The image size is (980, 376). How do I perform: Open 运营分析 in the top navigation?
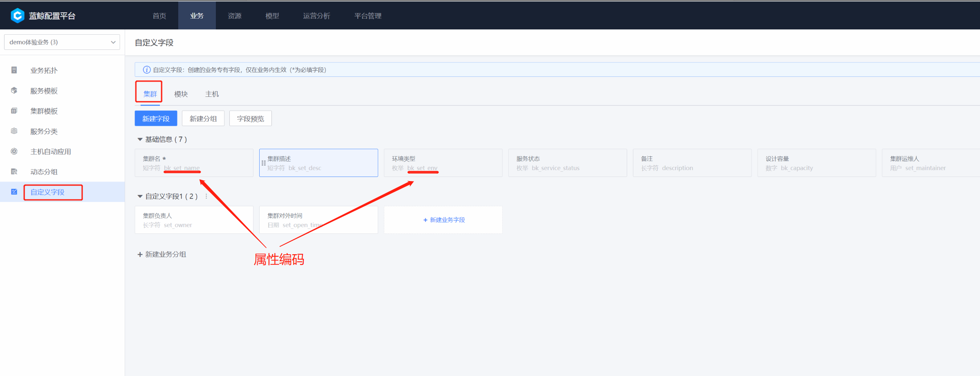coord(316,16)
